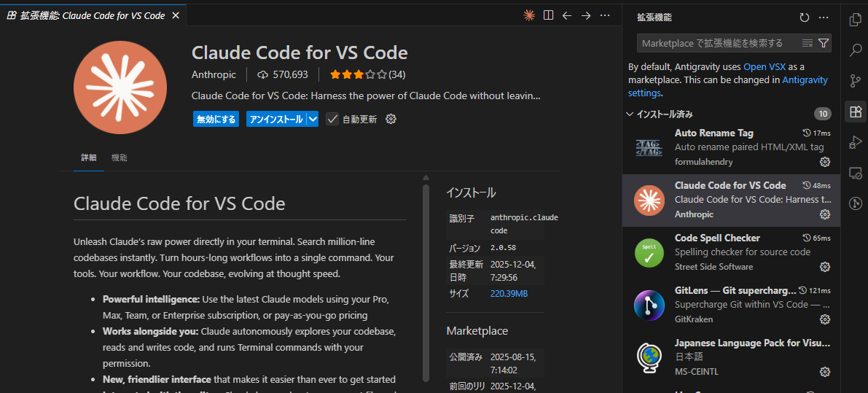
Task: Open the Remote Explorer icon in activity bar
Action: tap(856, 174)
